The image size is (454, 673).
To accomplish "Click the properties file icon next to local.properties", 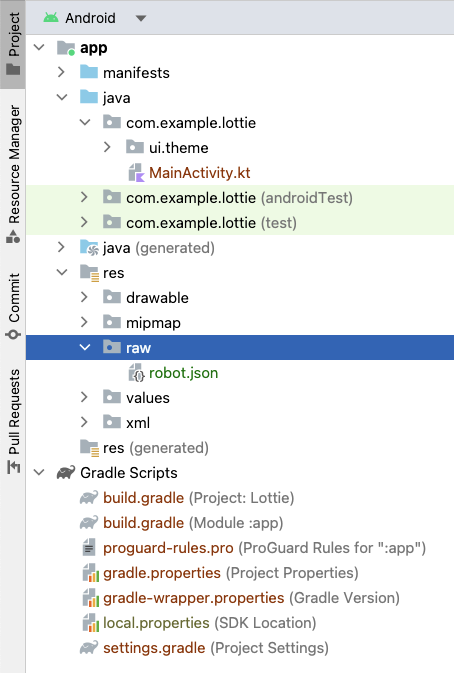I will pyautogui.click(x=91, y=623).
